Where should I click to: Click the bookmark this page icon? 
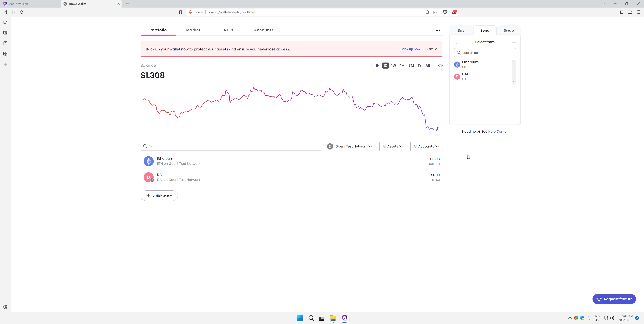point(181,12)
